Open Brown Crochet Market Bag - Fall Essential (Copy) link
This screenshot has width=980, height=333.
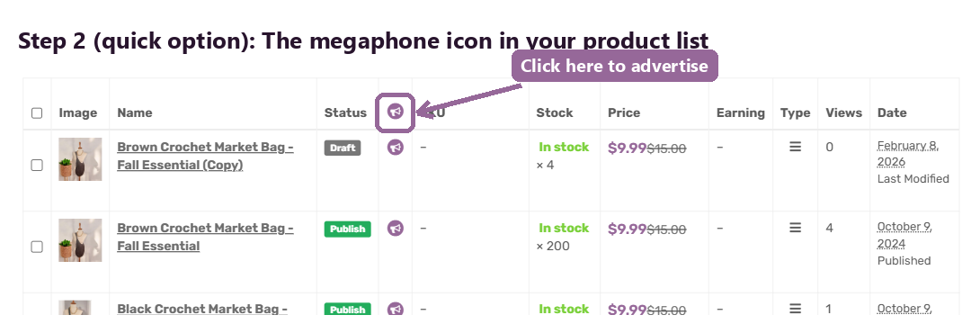click(206, 156)
